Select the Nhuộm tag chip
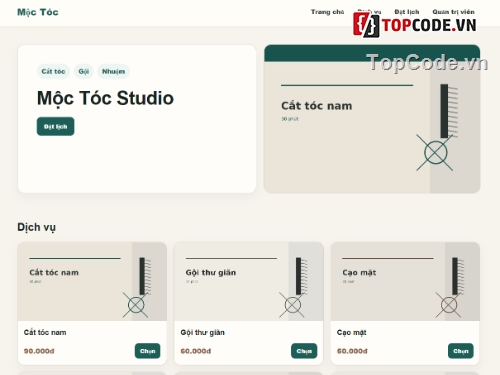 click(x=113, y=71)
